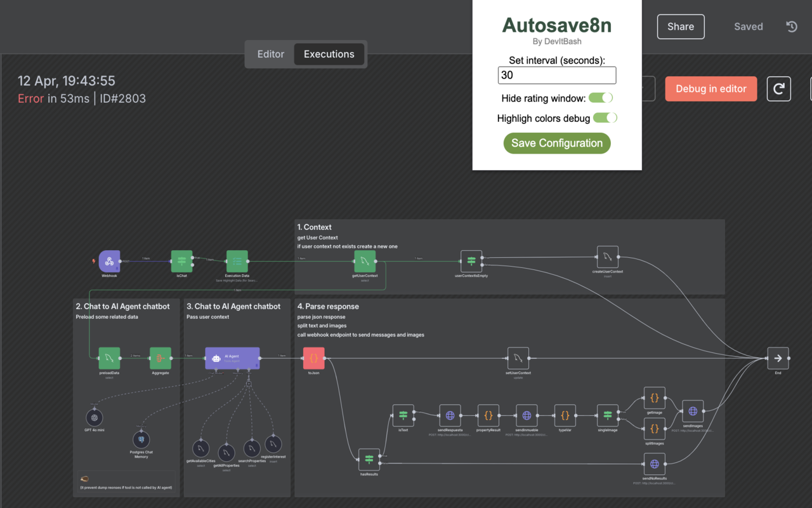Click the Execution Data node
This screenshot has width=812, height=508.
click(237, 260)
